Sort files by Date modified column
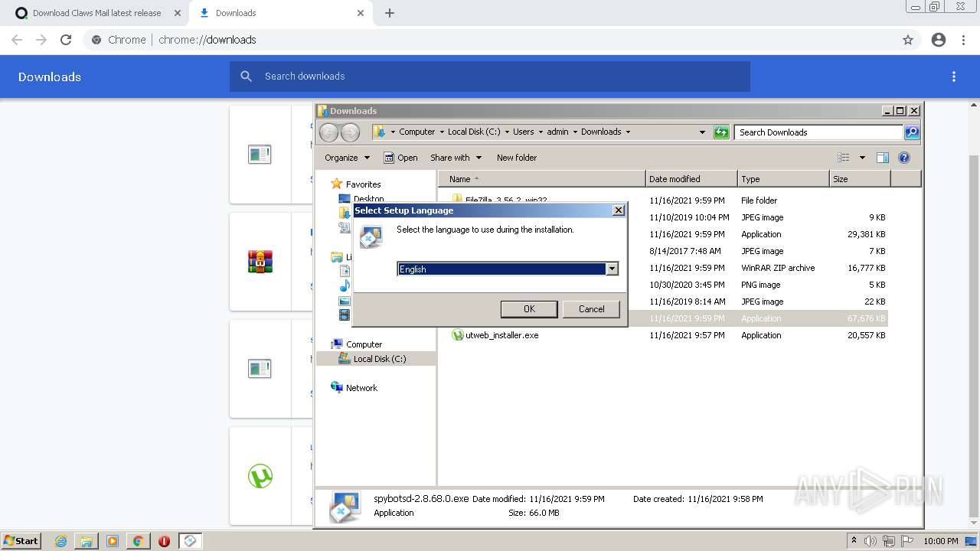This screenshot has width=980, height=551. 691,179
